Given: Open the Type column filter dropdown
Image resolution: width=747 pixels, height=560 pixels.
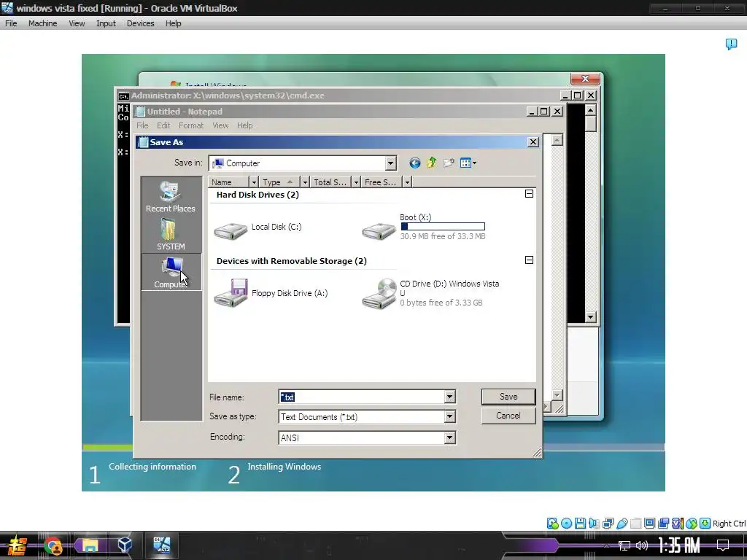Looking at the screenshot, I should (305, 182).
